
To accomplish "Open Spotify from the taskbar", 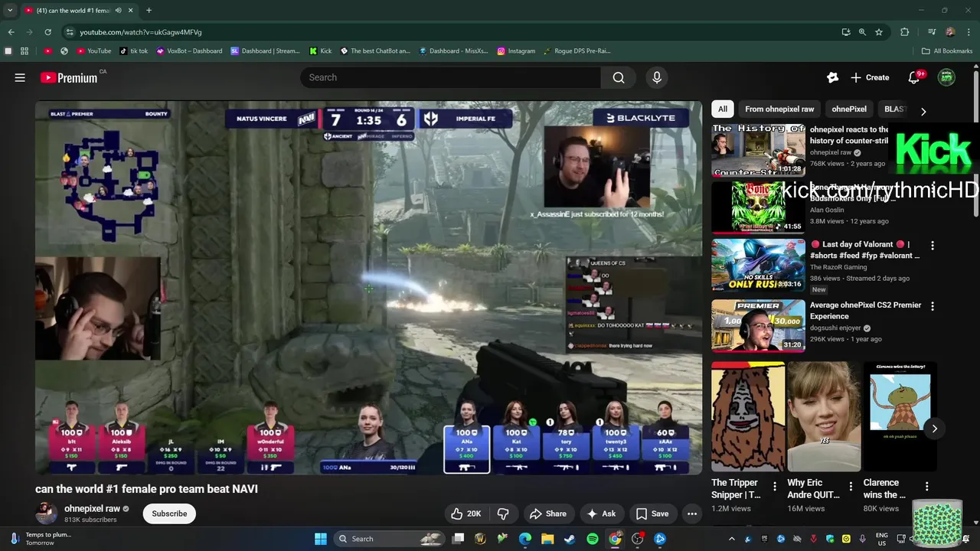I will coord(593,539).
